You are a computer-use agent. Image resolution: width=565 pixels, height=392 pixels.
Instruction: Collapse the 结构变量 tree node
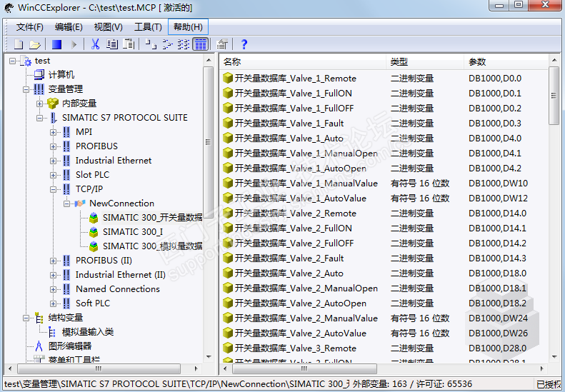tap(26, 318)
